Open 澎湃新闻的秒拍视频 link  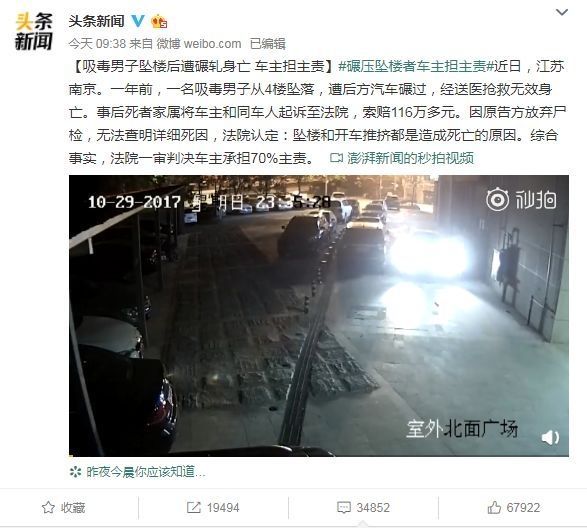[x=411, y=158]
